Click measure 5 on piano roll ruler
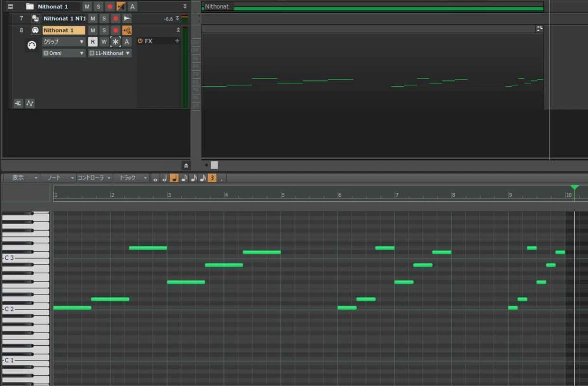 point(283,195)
